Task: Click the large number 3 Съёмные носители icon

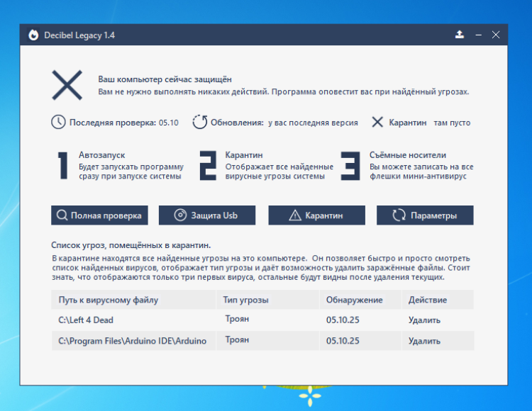Action: coord(350,166)
